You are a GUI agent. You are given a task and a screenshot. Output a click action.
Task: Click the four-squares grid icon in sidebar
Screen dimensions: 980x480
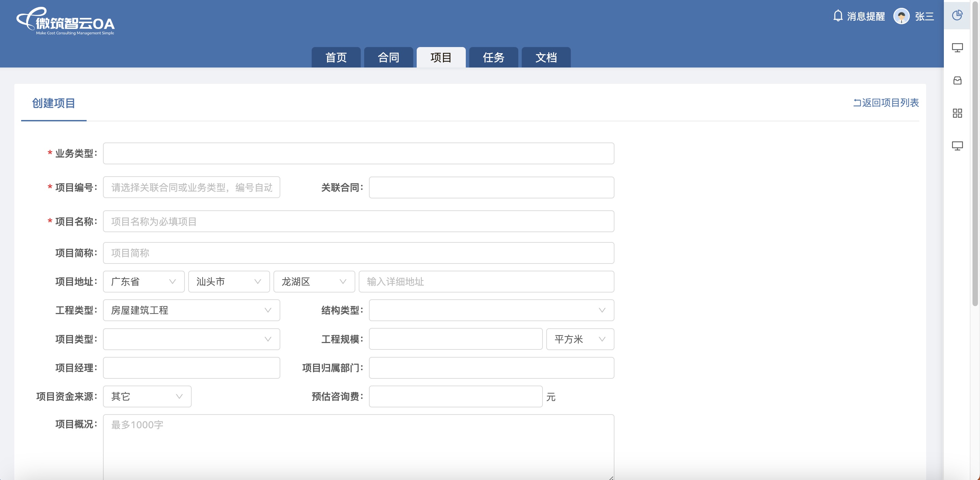[957, 113]
